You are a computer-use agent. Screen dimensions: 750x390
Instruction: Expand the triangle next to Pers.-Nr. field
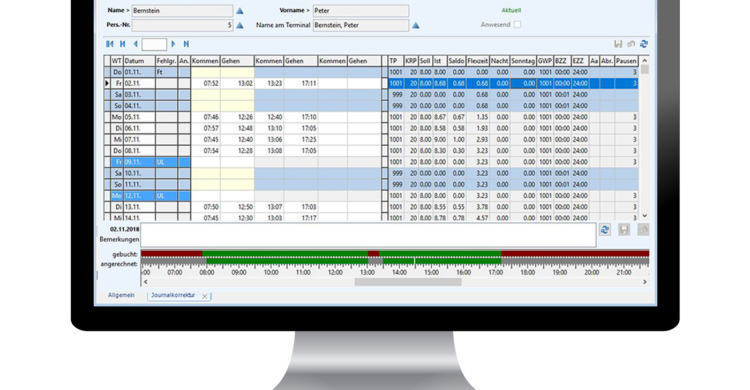[x=240, y=25]
